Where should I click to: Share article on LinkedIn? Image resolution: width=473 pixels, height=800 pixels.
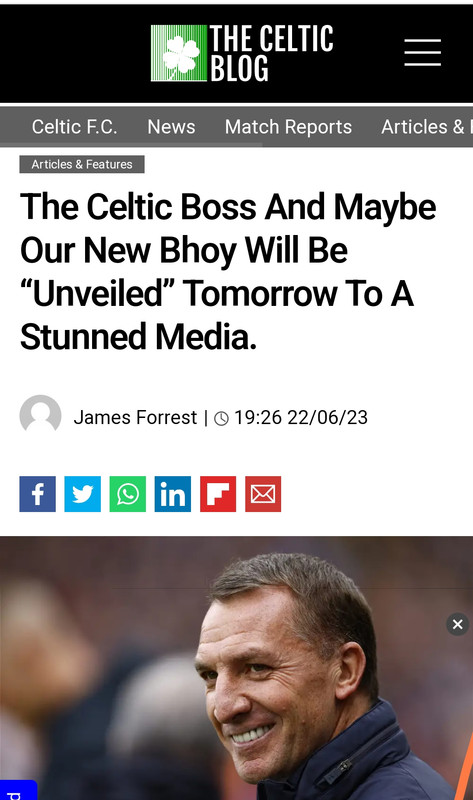click(173, 494)
